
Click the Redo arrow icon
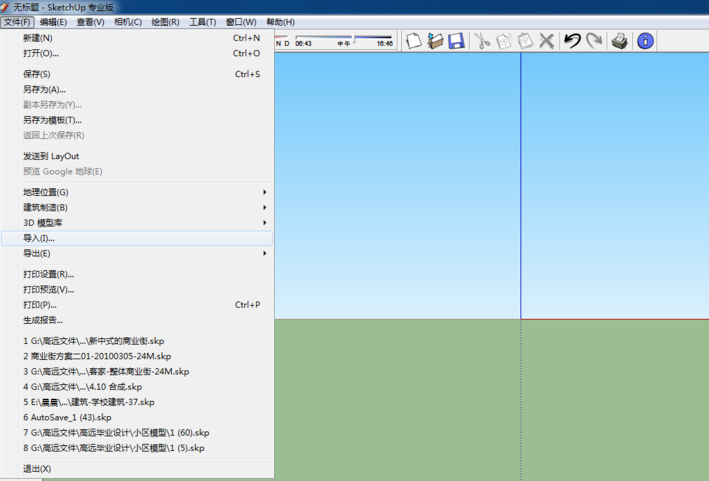tap(594, 41)
